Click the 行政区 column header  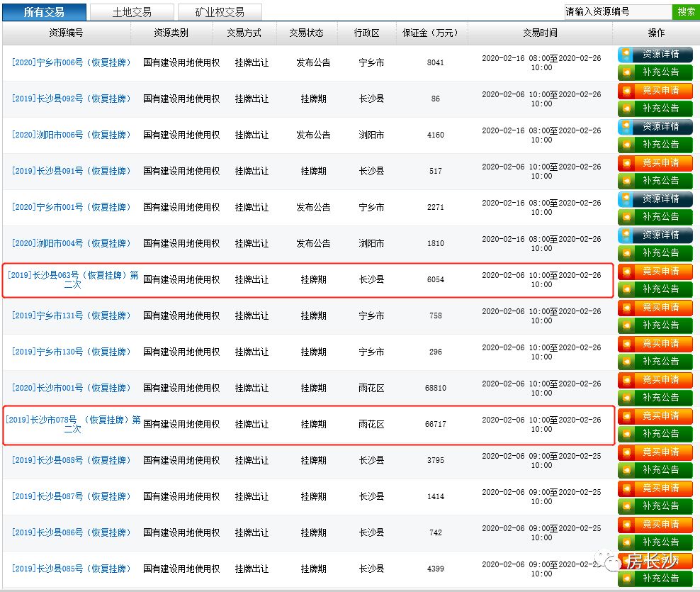366,33
